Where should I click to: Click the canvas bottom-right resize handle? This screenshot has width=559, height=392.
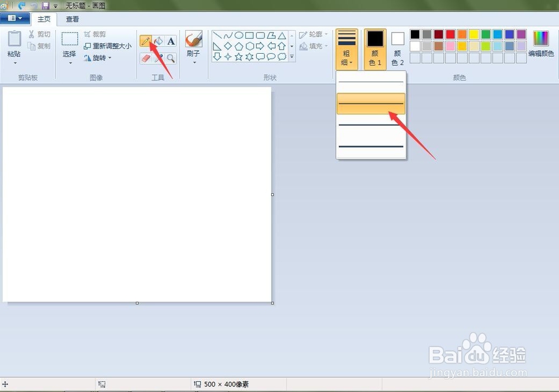pos(273,303)
